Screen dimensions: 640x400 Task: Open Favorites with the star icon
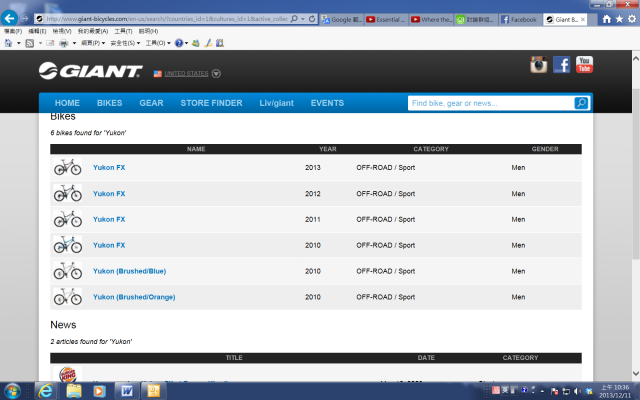619,19
